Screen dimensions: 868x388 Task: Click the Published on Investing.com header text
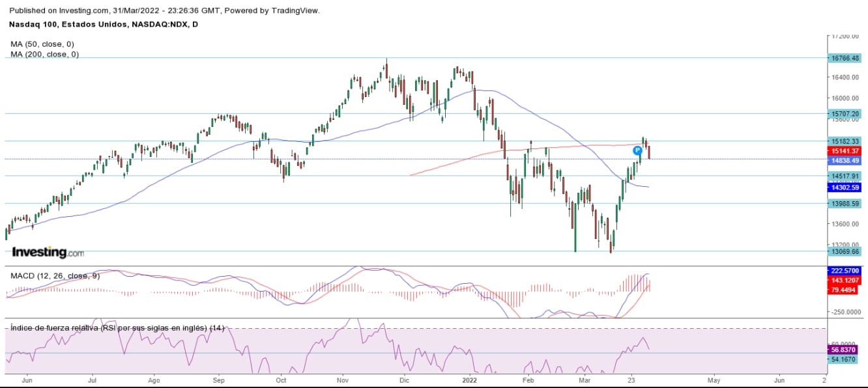click(165, 11)
